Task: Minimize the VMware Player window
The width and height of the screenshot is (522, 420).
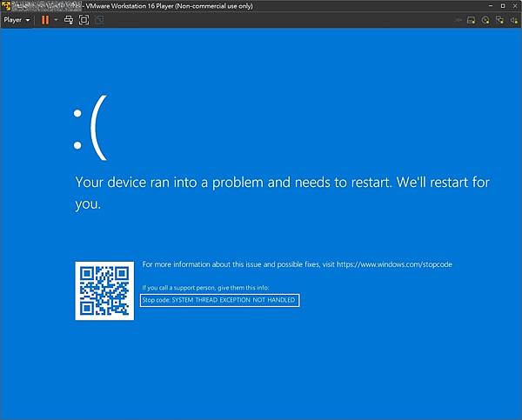Action: pyautogui.click(x=491, y=6)
